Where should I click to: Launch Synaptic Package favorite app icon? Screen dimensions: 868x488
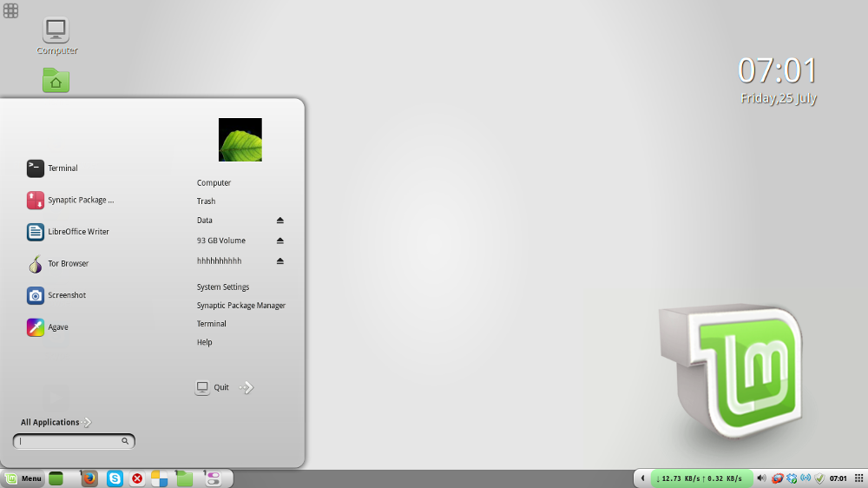(x=36, y=200)
